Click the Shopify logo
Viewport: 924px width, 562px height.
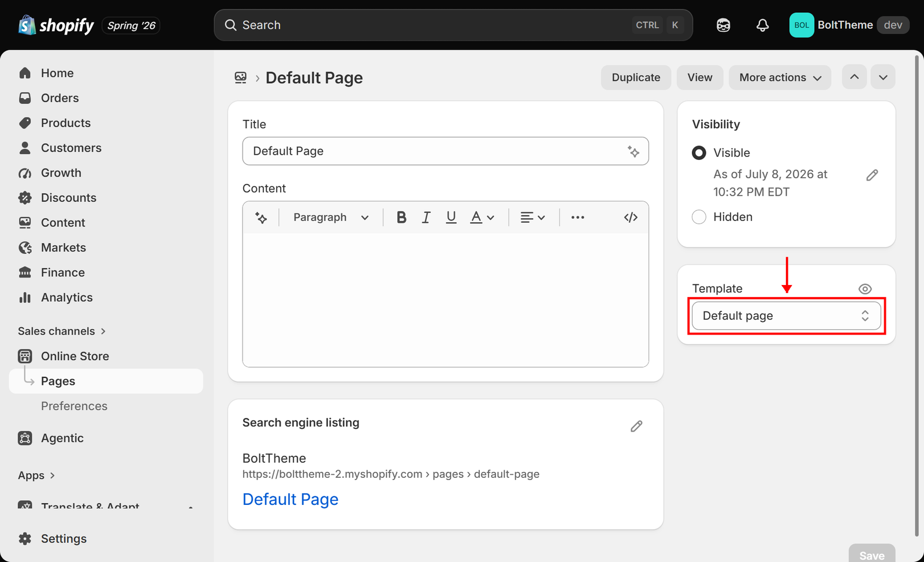coord(56,25)
